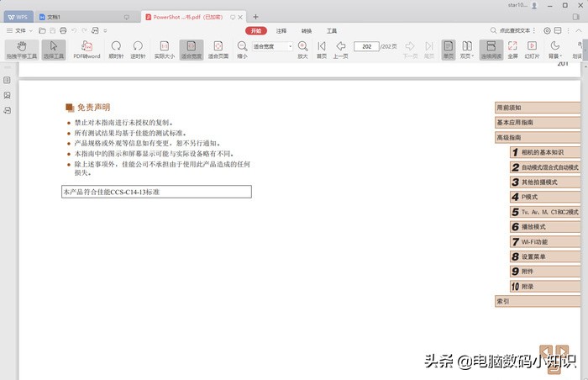588x380 pixels.
Task: Rotate page clockwise (顺时针)
Action: pyautogui.click(x=116, y=49)
